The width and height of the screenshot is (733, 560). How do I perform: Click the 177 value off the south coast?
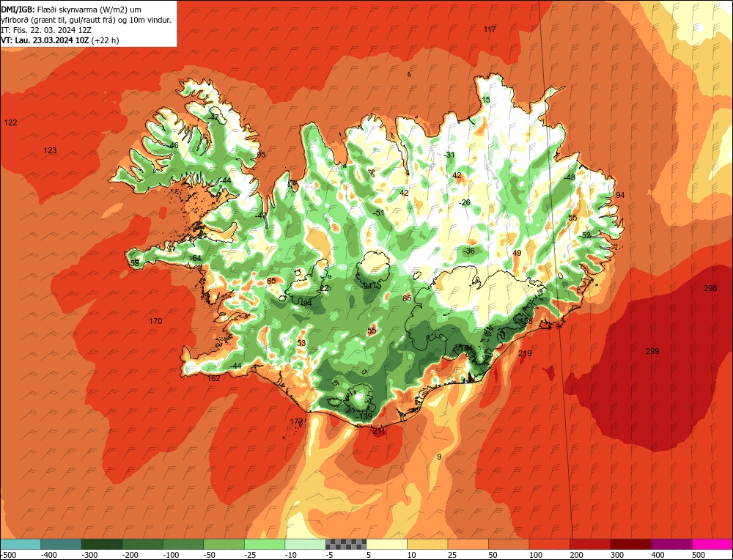[296, 422]
